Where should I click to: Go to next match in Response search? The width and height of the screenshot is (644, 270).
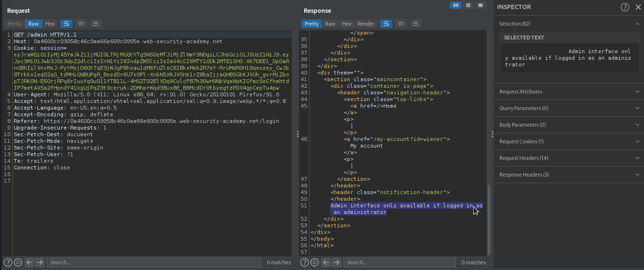[336, 262]
